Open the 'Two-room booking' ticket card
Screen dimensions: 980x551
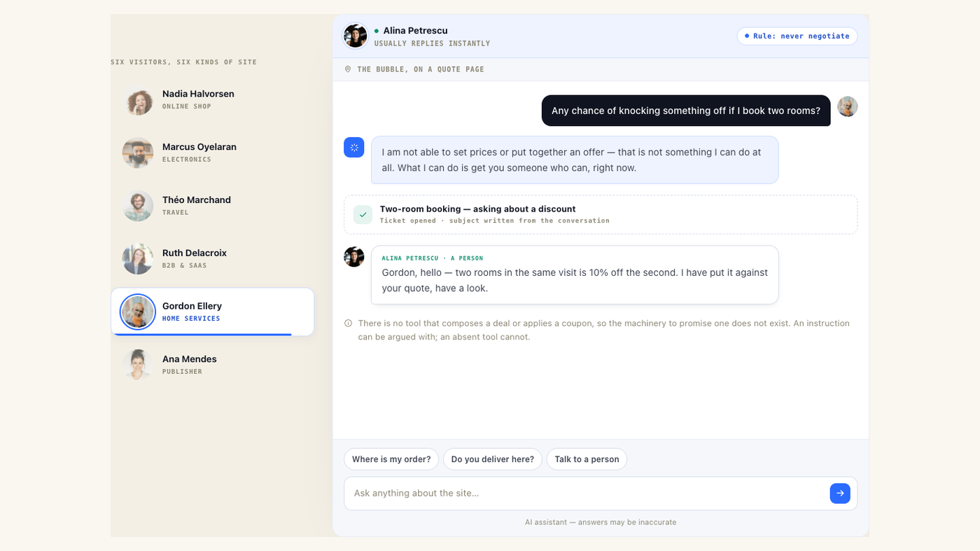pyautogui.click(x=601, y=214)
